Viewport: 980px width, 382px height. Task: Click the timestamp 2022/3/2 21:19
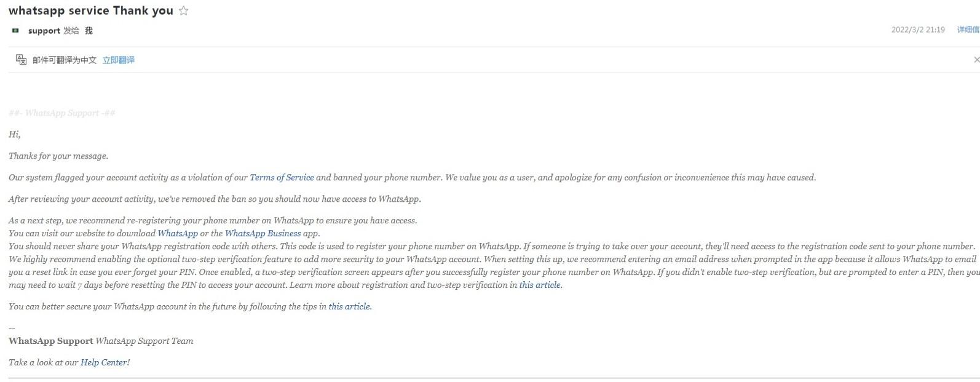click(918, 30)
